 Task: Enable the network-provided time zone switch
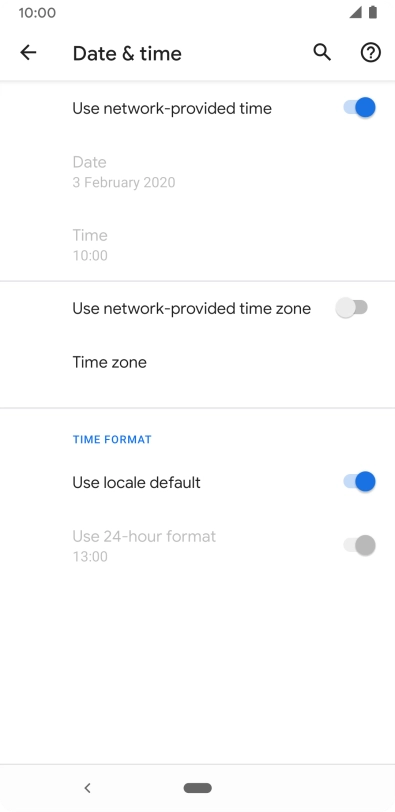point(352,308)
